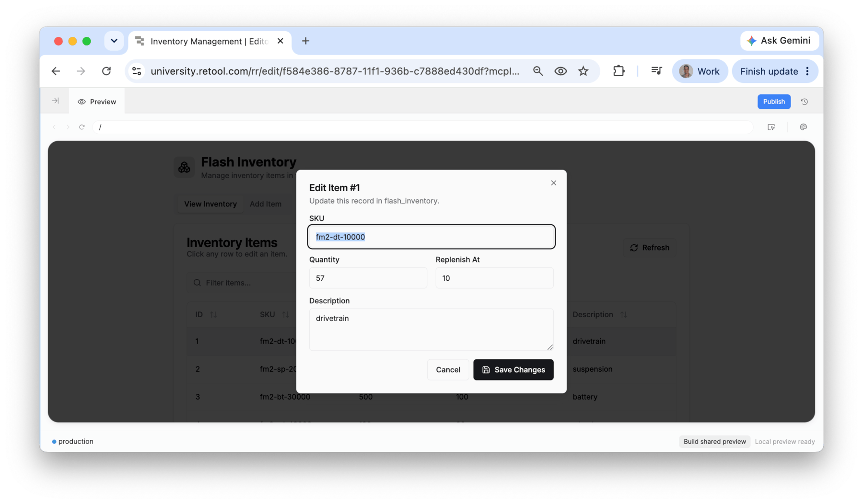Click the battery description cell
Image resolution: width=863 pixels, height=504 pixels.
(x=585, y=397)
